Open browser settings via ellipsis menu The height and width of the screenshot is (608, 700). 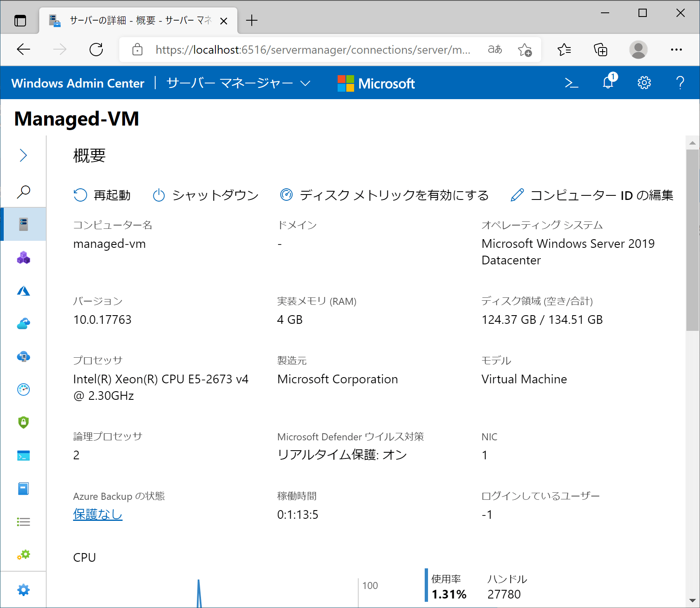point(676,50)
